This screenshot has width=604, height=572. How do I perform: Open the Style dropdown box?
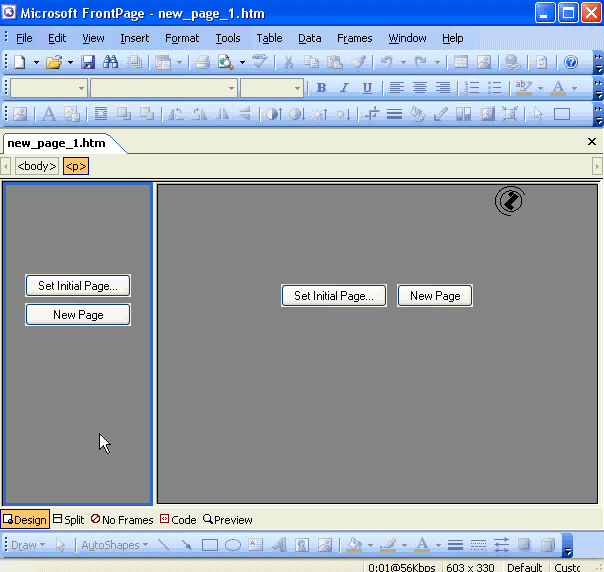[48, 88]
